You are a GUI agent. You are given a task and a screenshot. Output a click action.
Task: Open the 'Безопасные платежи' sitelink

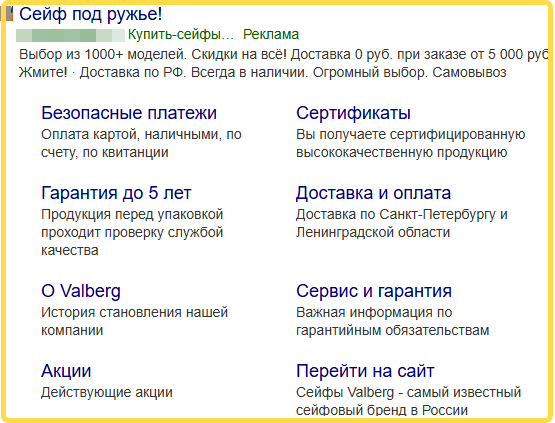point(129,113)
